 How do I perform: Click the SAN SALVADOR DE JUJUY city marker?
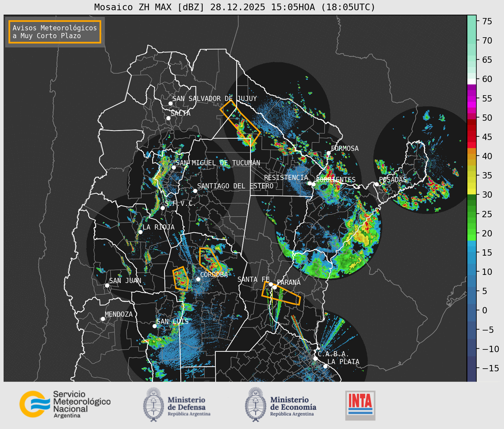point(170,103)
